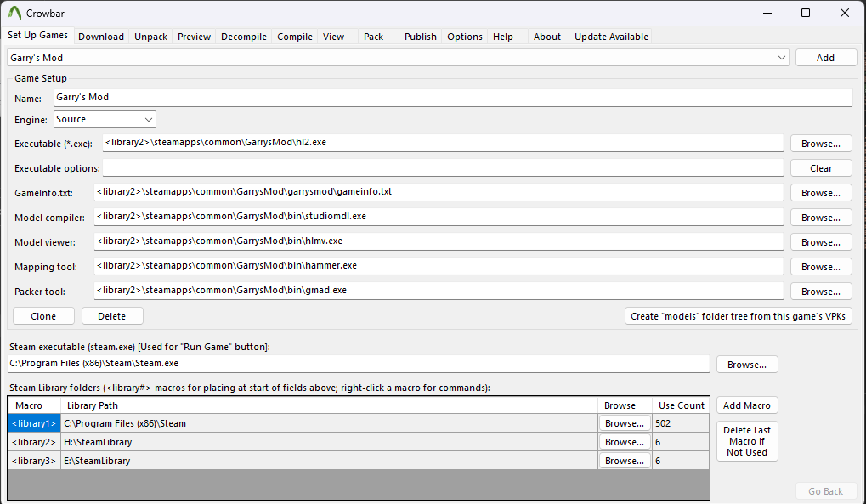866x504 pixels.
Task: Click the Executable options input field
Action: 443,167
